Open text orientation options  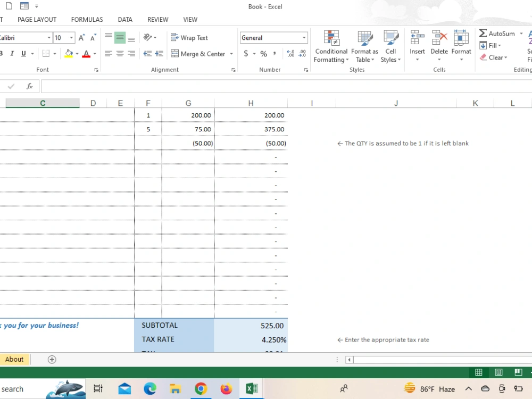click(x=149, y=37)
